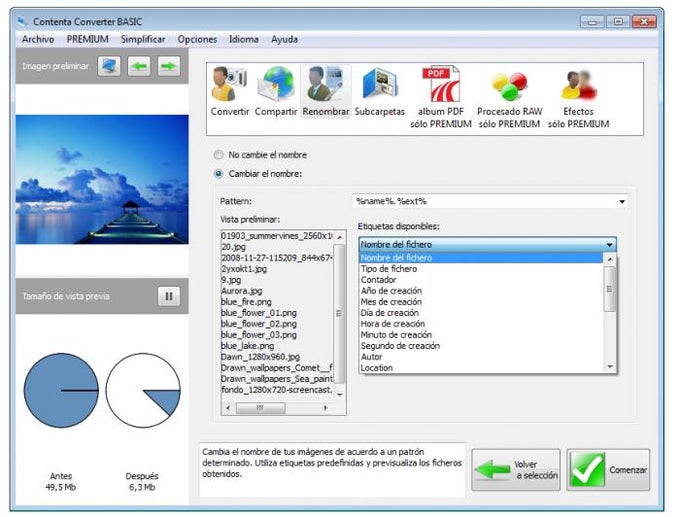Open the Archivo menu

point(38,39)
